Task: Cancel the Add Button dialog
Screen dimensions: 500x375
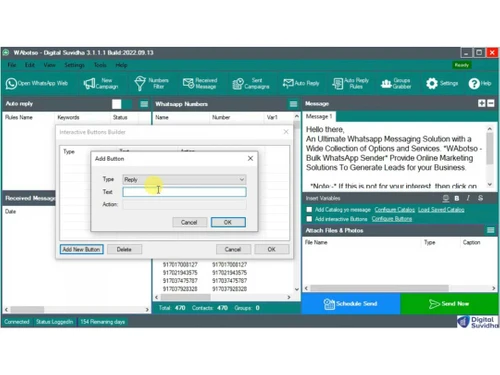Action: (189, 222)
